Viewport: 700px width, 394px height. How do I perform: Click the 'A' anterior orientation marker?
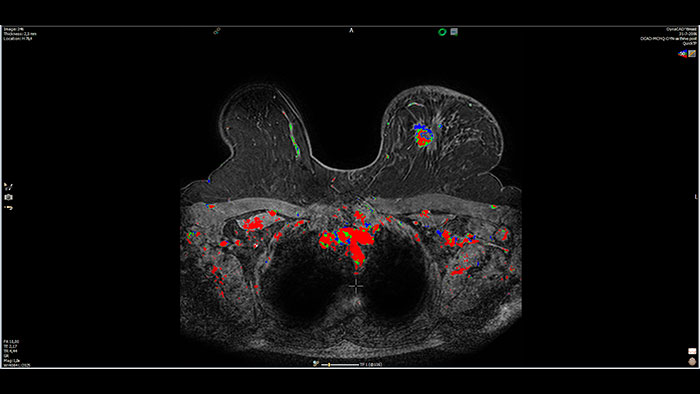(351, 30)
